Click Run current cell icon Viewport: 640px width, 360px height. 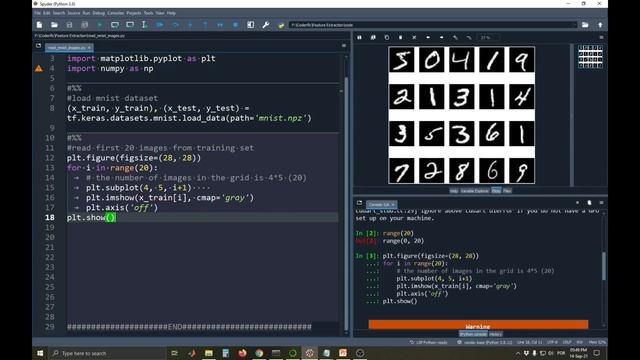pyautogui.click(x=115, y=25)
